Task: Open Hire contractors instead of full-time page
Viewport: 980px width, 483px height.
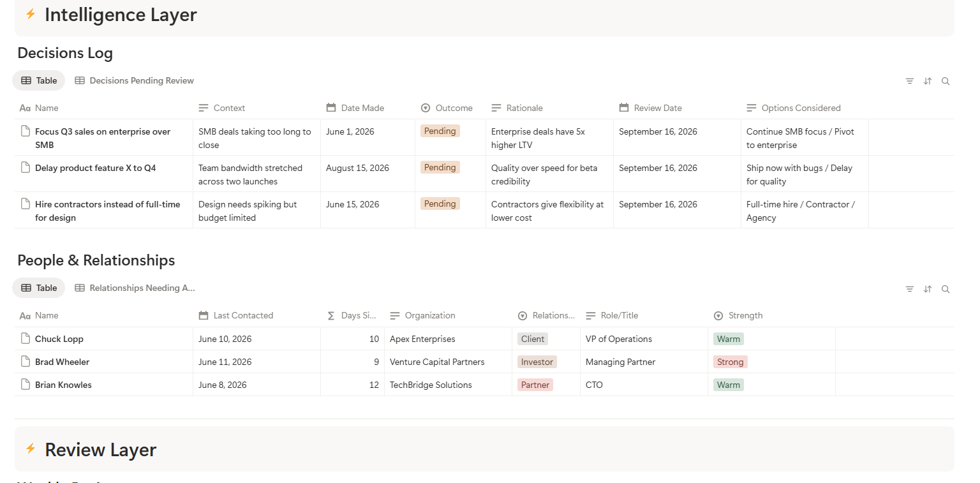Action: [108, 211]
